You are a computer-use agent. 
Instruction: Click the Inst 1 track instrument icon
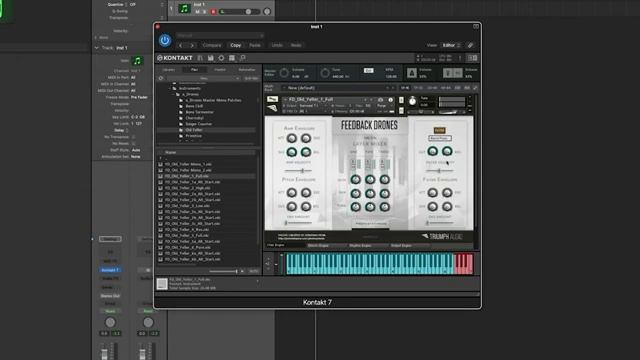184,8
